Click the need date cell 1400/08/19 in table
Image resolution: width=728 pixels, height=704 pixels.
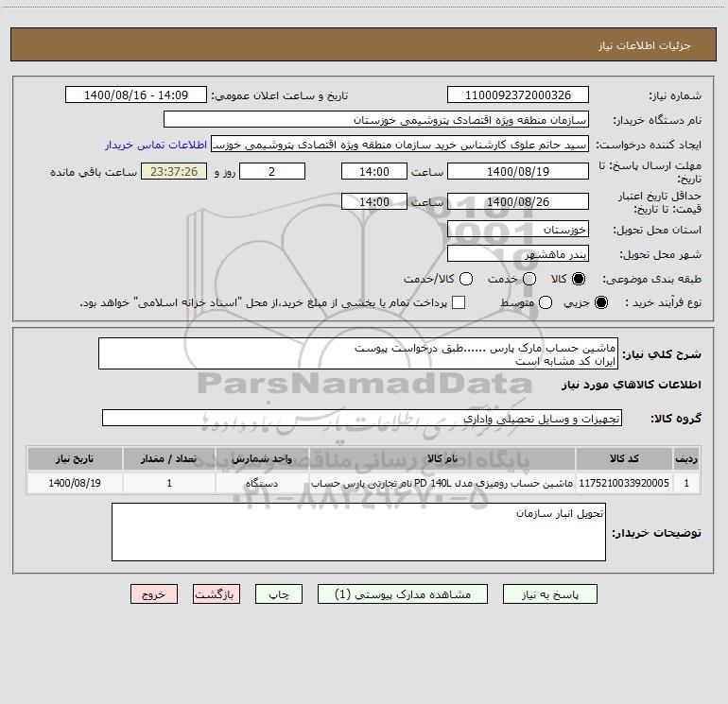[75, 483]
